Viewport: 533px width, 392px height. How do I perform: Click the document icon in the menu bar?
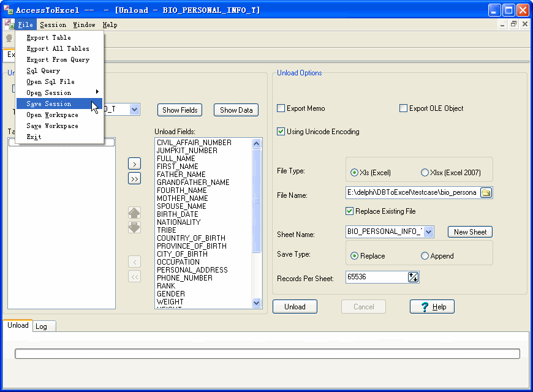tap(9, 24)
